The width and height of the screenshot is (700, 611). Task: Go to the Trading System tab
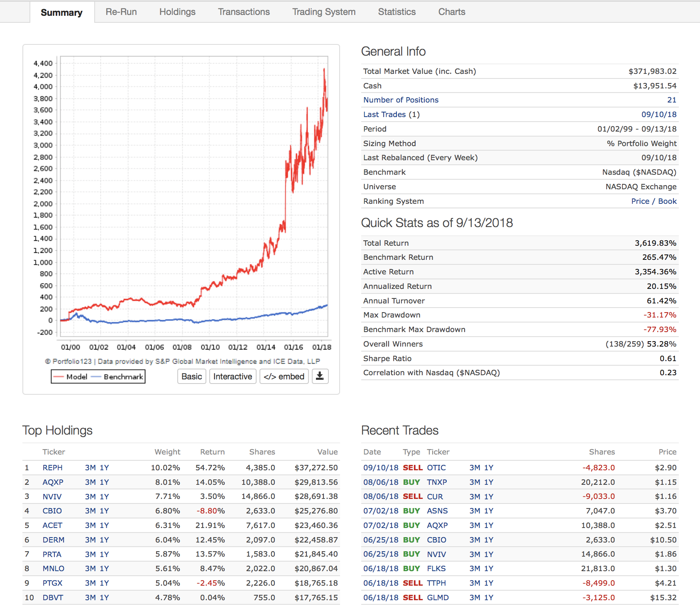(323, 12)
